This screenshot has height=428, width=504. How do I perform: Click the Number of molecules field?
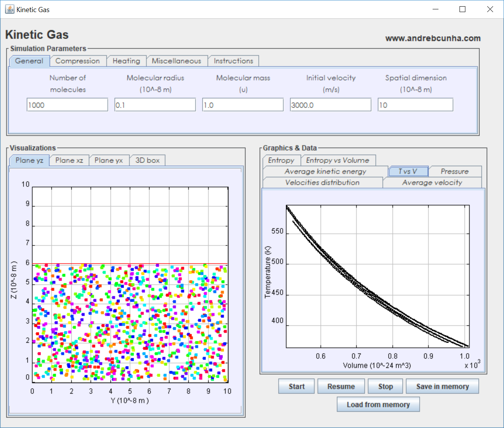(x=67, y=105)
